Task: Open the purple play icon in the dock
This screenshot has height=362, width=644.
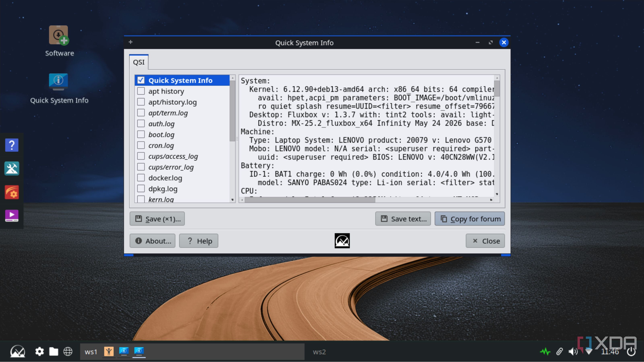Action: pos(12,215)
